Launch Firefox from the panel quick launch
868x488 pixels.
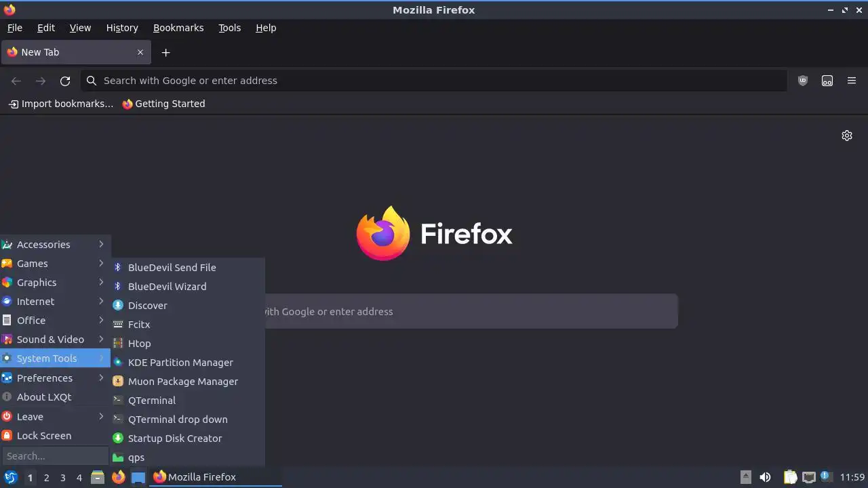(118, 477)
